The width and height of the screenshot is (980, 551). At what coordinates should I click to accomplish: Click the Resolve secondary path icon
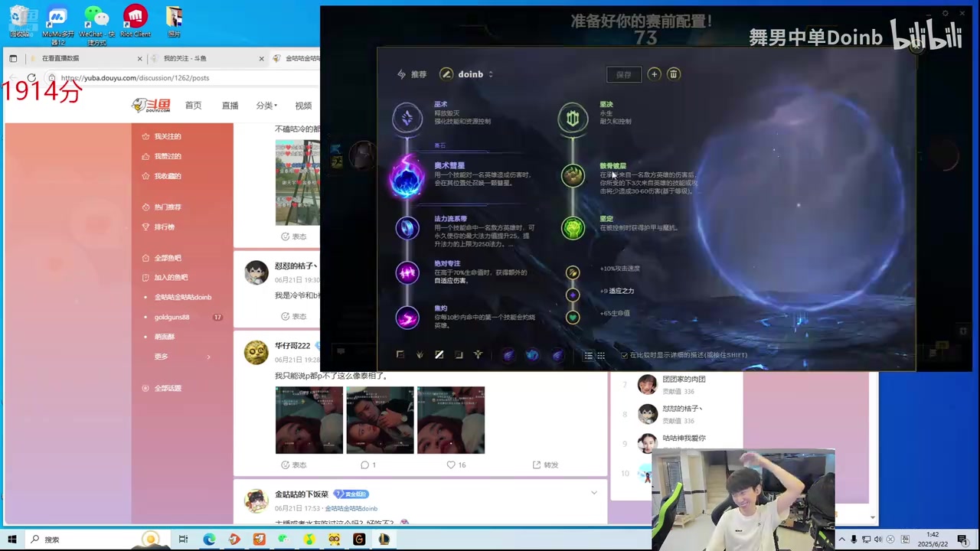(x=573, y=118)
